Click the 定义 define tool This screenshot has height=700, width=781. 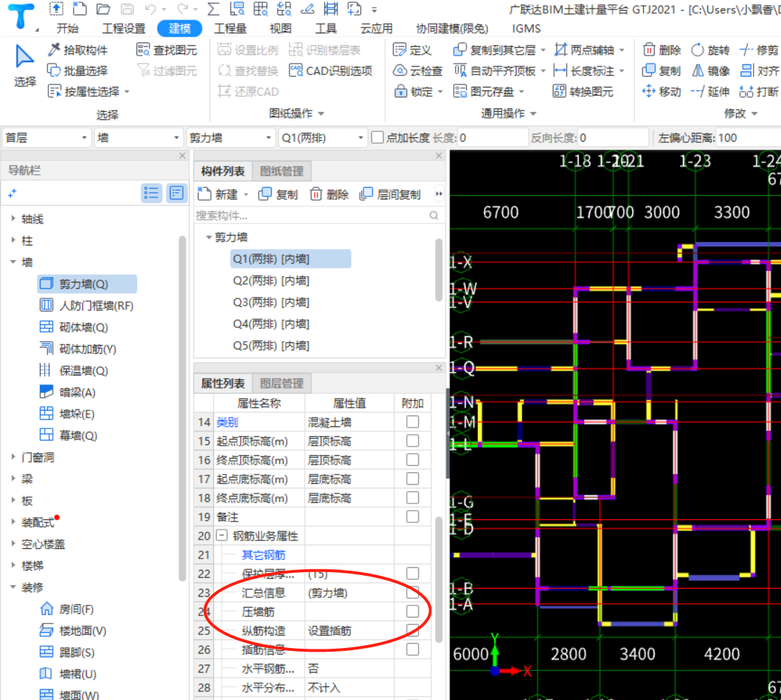click(413, 50)
